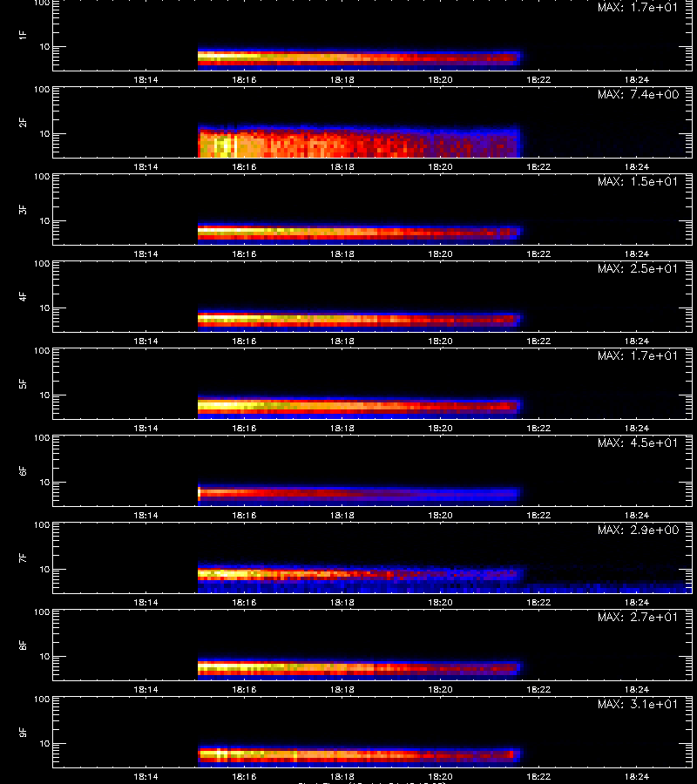Click the 3F panel axis label
697x784 pixels.
tap(23, 209)
